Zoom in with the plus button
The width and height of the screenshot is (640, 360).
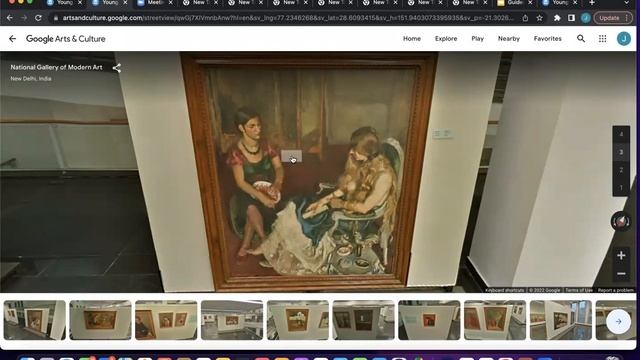click(x=621, y=256)
